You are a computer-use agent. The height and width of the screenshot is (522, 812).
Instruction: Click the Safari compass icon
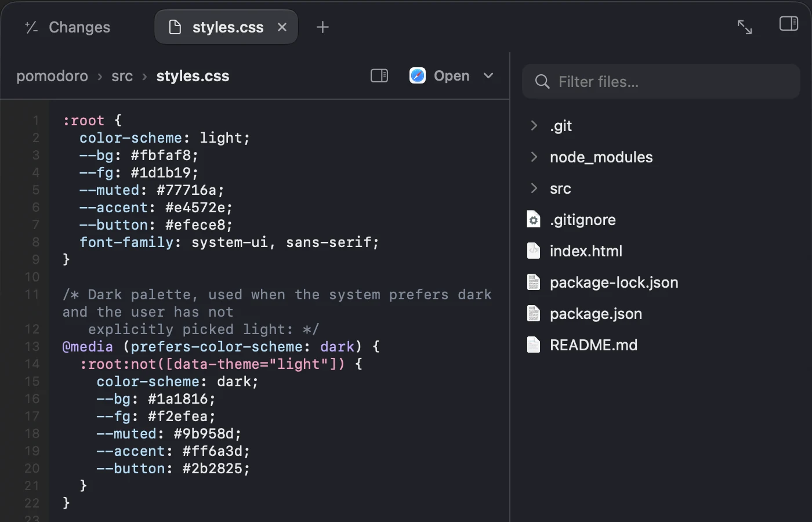pos(418,75)
